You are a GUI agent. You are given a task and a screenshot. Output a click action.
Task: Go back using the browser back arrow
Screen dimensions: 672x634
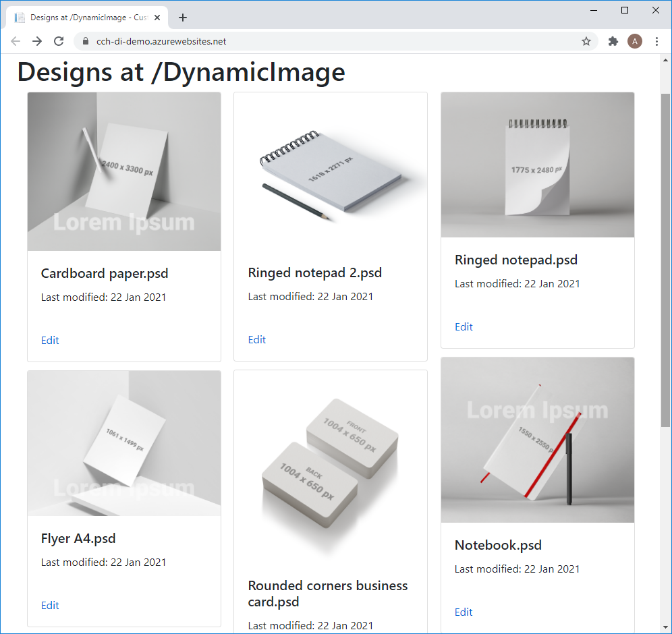(16, 41)
